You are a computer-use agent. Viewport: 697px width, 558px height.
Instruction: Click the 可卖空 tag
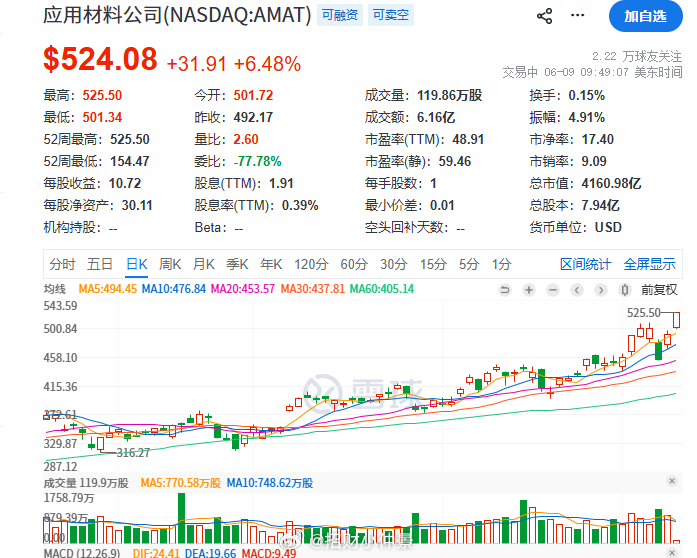point(391,15)
